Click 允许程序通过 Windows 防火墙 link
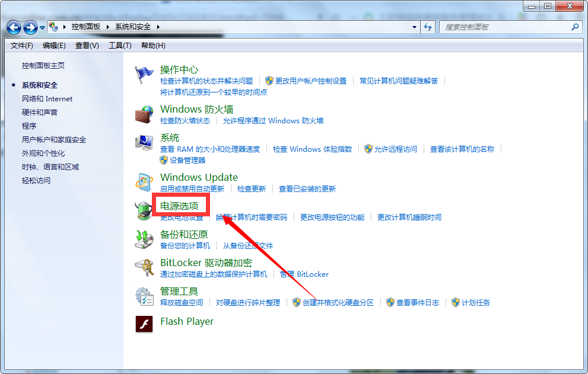The width and height of the screenshot is (588, 374). (274, 121)
